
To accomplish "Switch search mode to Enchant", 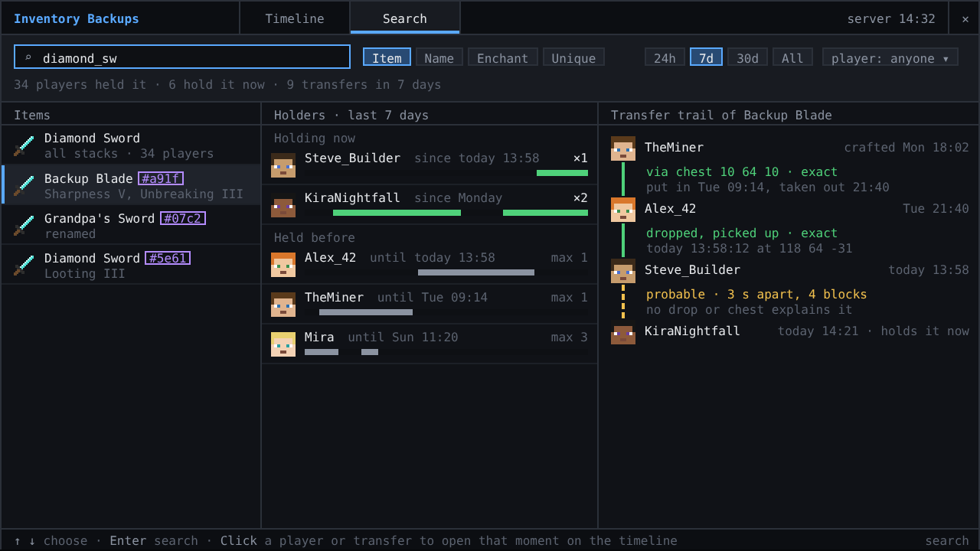I will point(503,57).
